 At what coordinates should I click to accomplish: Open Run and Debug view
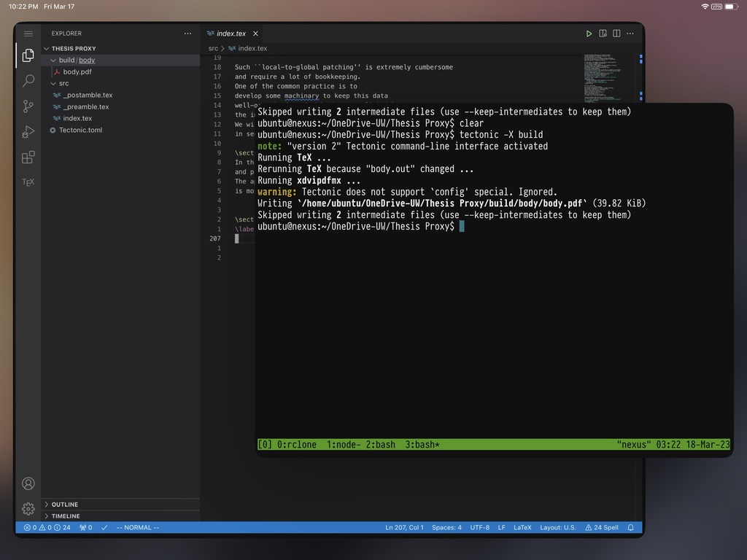tap(28, 132)
